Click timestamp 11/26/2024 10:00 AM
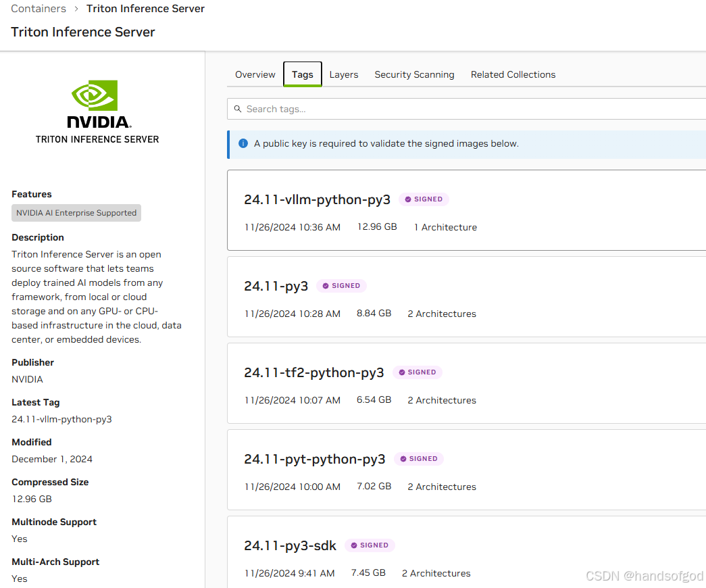 tap(293, 487)
